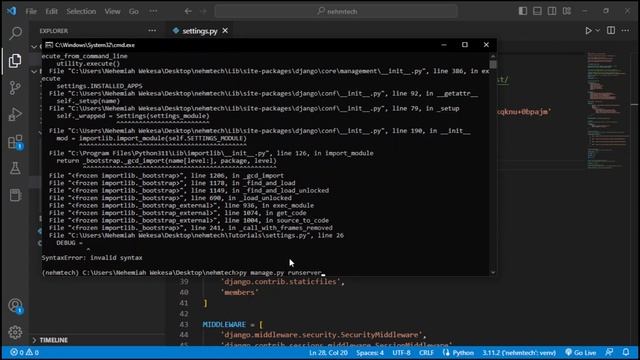640x360 pixels.
Task: Click the cmd.exe window title icon
Action: click(49, 45)
